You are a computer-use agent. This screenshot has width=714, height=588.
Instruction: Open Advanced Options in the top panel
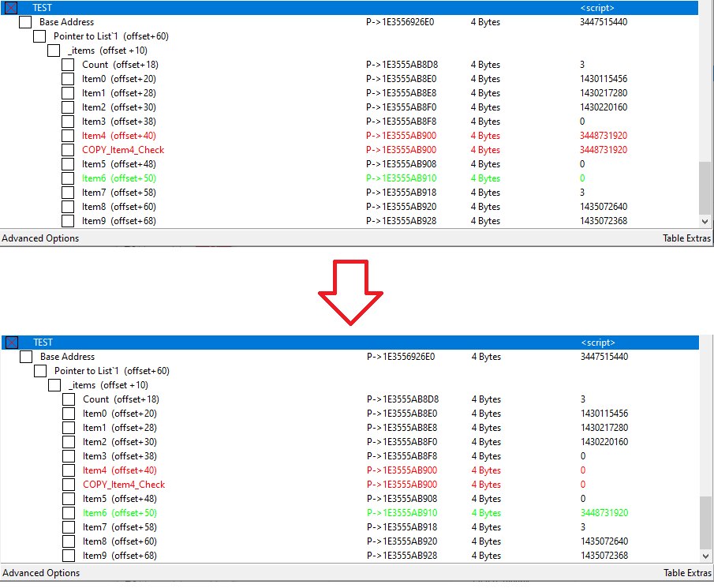pos(40,238)
